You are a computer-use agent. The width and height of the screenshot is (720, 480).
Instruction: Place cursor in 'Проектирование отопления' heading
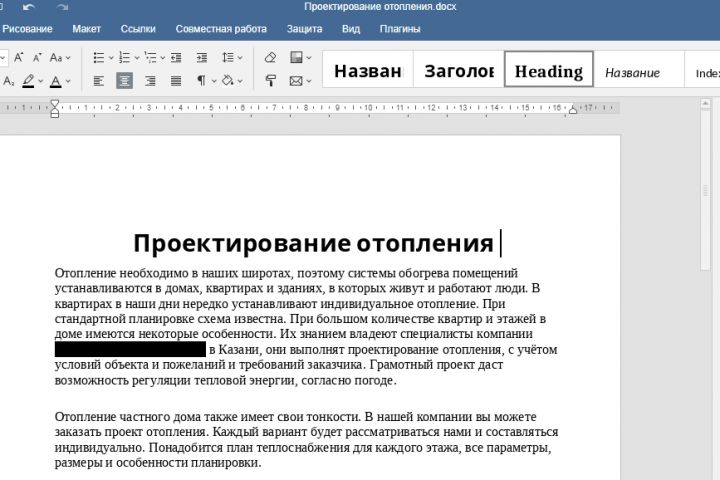click(x=313, y=243)
